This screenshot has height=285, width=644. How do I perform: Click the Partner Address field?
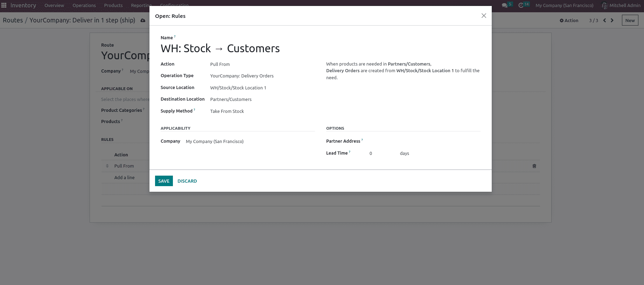425,141
